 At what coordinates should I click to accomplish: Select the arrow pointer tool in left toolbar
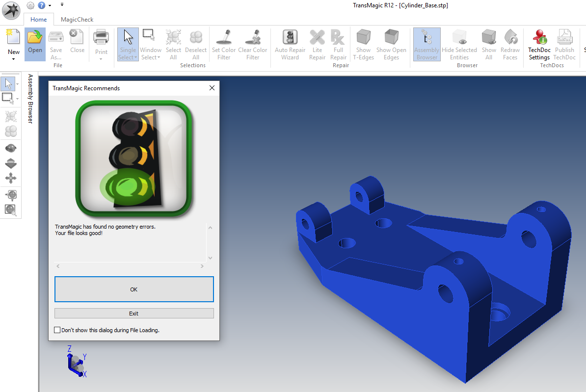[x=8, y=84]
